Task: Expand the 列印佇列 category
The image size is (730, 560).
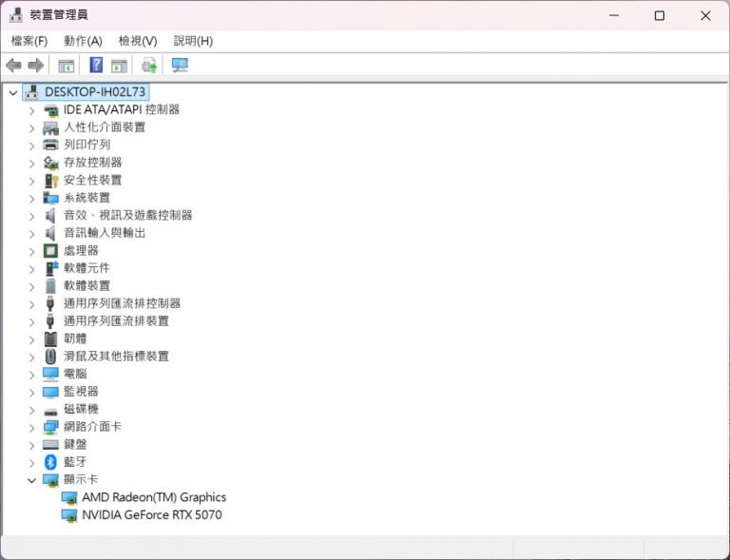Action: point(31,145)
